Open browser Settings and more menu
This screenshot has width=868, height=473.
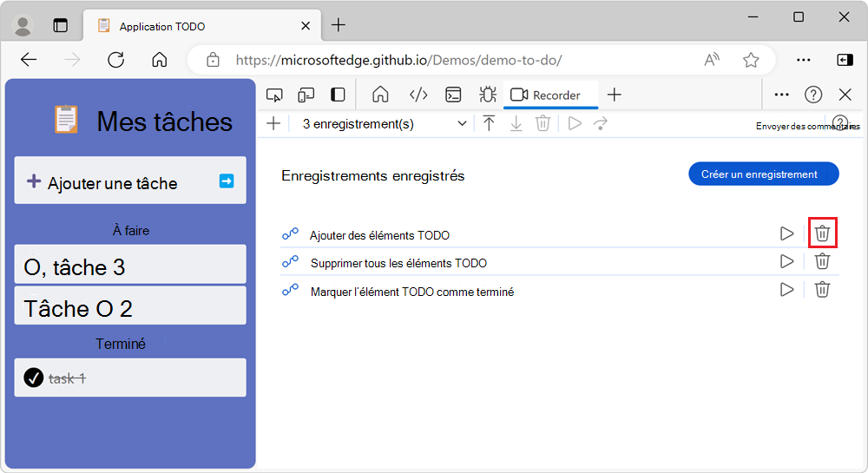tap(803, 60)
